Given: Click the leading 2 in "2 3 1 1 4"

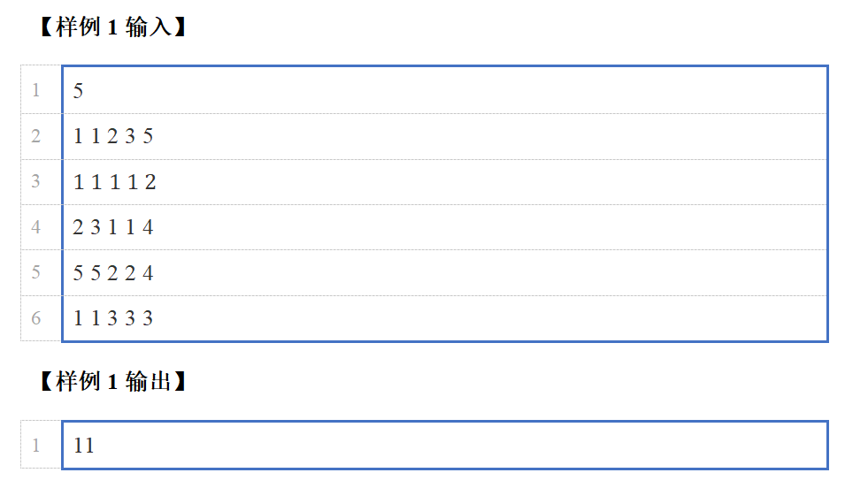Looking at the screenshot, I should (x=78, y=227).
